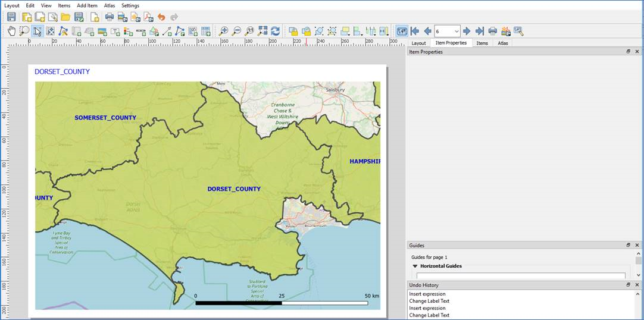Viewport: 644px width, 320px height.
Task: Click Save as Template icon
Action: 79,17
